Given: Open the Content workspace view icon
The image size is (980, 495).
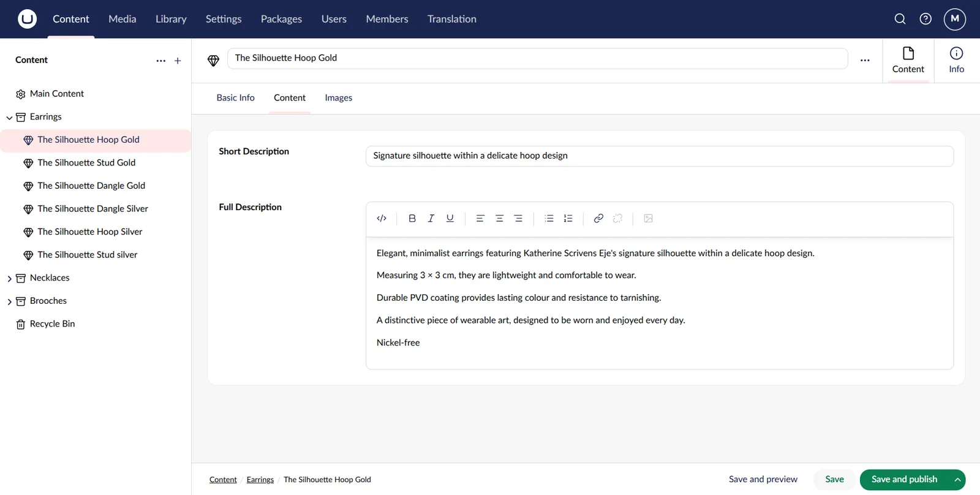Looking at the screenshot, I should [x=908, y=60].
